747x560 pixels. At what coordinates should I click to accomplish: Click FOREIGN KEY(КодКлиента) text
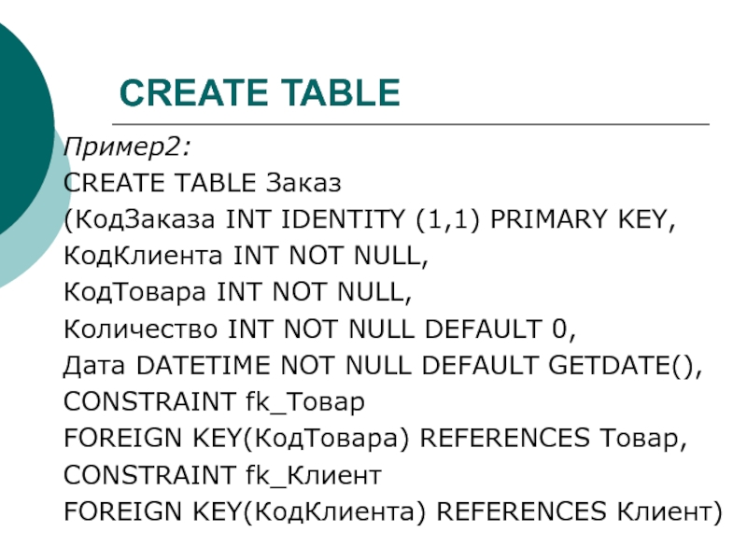pos(245,511)
